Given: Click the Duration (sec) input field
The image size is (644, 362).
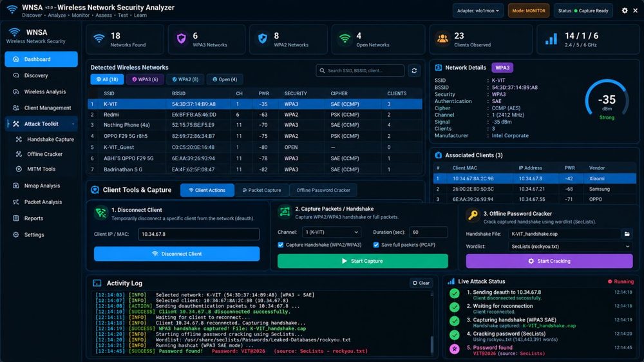Looking at the screenshot, I should click(x=428, y=232).
